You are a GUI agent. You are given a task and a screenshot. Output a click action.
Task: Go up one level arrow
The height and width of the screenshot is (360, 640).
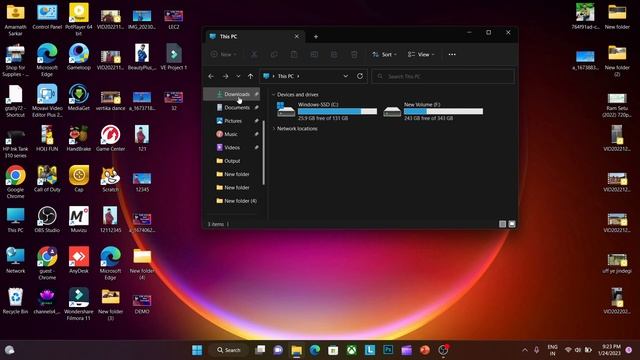[x=250, y=76]
